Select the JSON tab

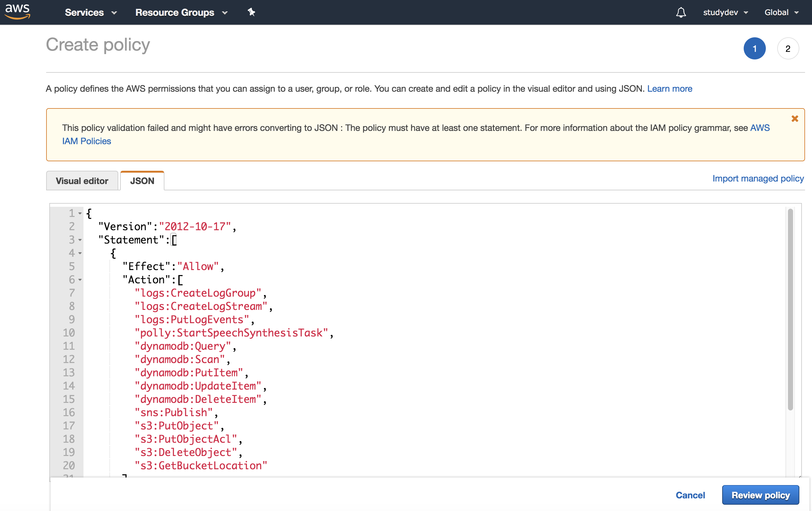[x=142, y=181]
